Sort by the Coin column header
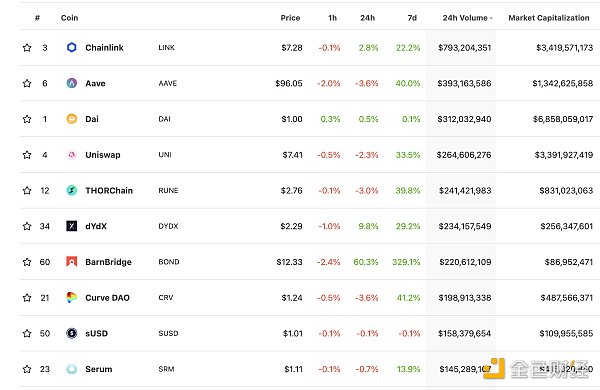 (x=69, y=18)
